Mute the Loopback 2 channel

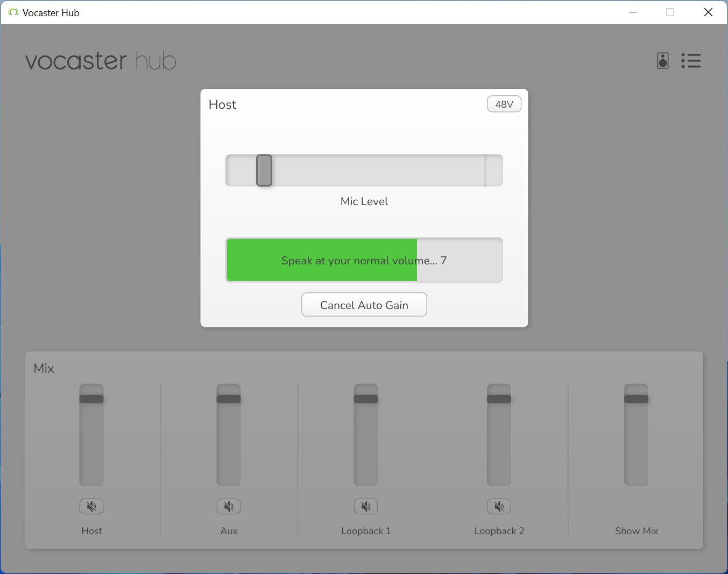pyautogui.click(x=499, y=506)
